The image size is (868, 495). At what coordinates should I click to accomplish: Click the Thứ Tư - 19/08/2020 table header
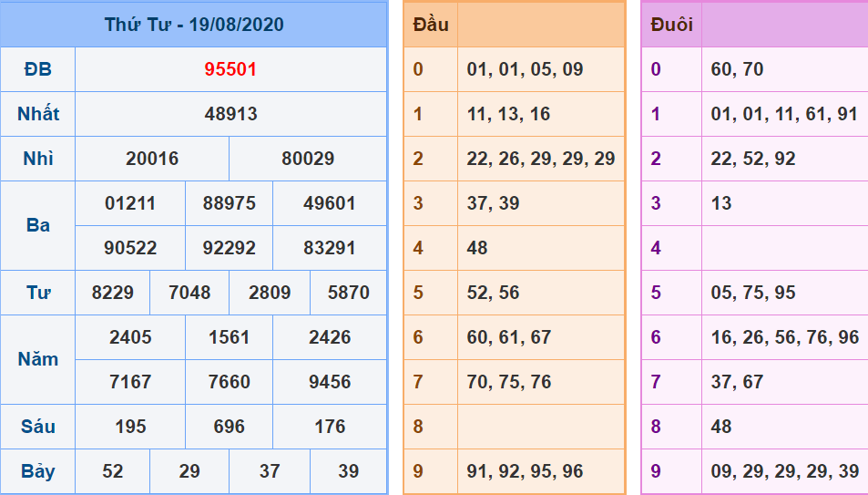point(193,25)
